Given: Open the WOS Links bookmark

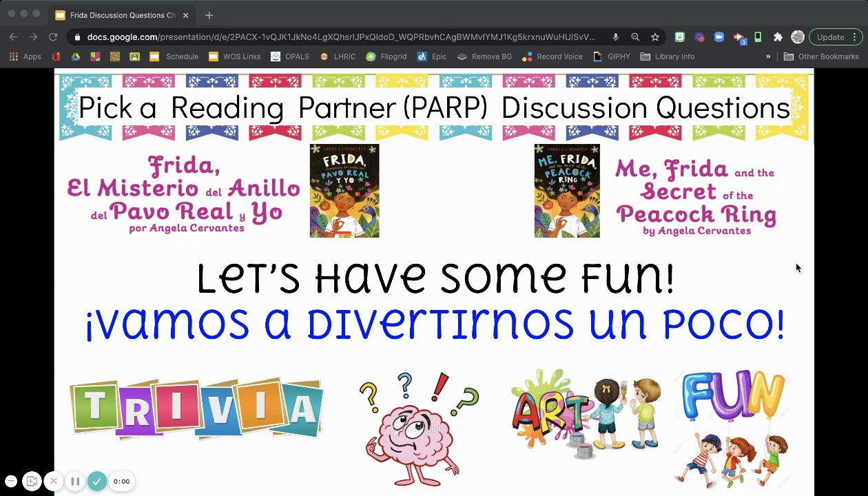Looking at the screenshot, I should click(x=234, y=56).
